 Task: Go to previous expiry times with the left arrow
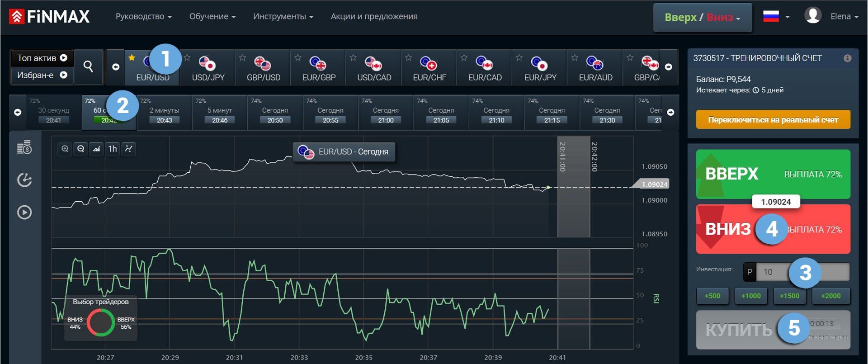18,112
